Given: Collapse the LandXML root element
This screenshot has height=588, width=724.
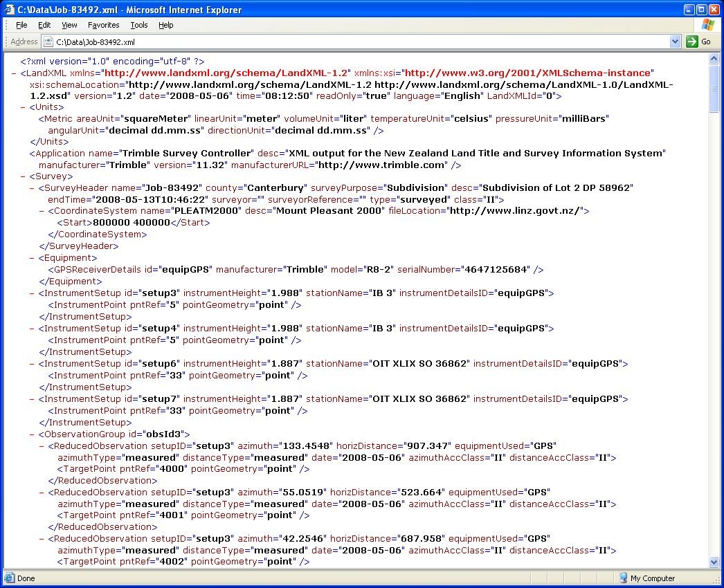Looking at the screenshot, I should pos(12,72).
